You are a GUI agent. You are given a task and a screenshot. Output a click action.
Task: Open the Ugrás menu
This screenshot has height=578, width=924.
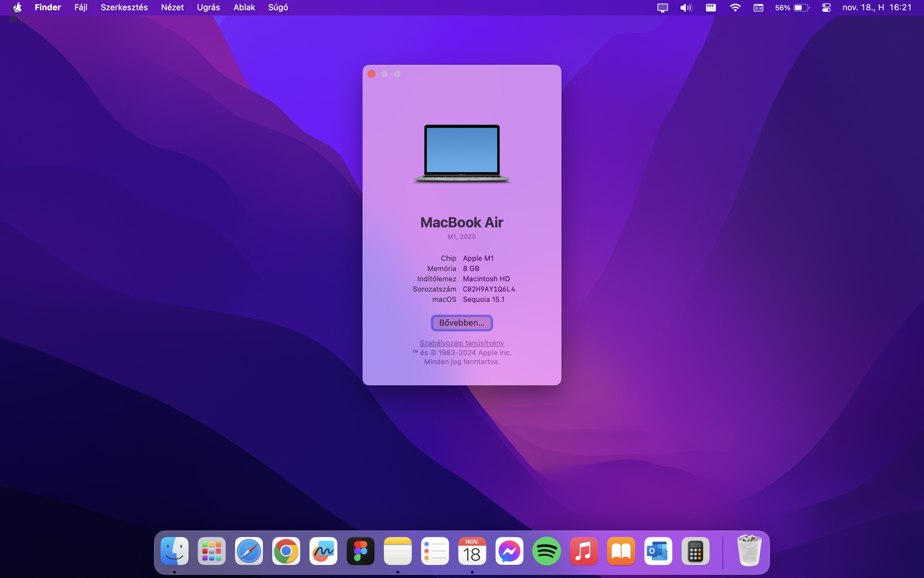pyautogui.click(x=209, y=7)
